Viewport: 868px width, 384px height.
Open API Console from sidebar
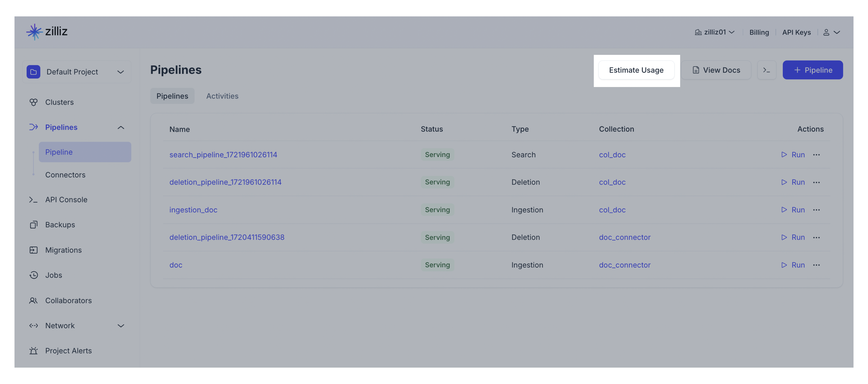coord(66,200)
